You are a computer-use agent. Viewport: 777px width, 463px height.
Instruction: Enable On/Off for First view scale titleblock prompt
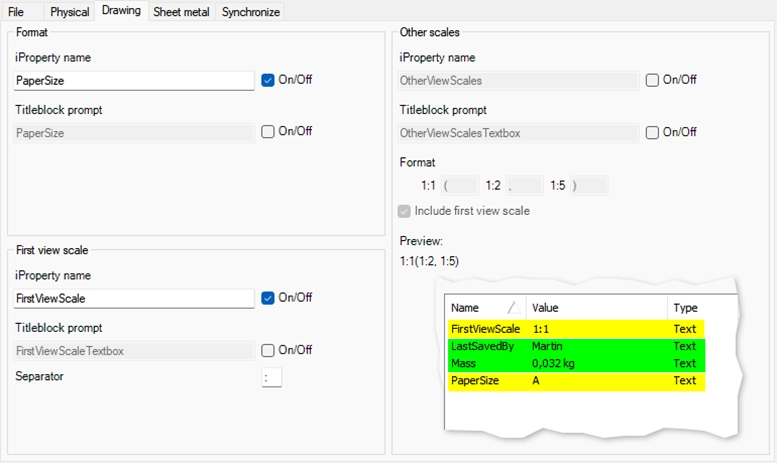[268, 350]
